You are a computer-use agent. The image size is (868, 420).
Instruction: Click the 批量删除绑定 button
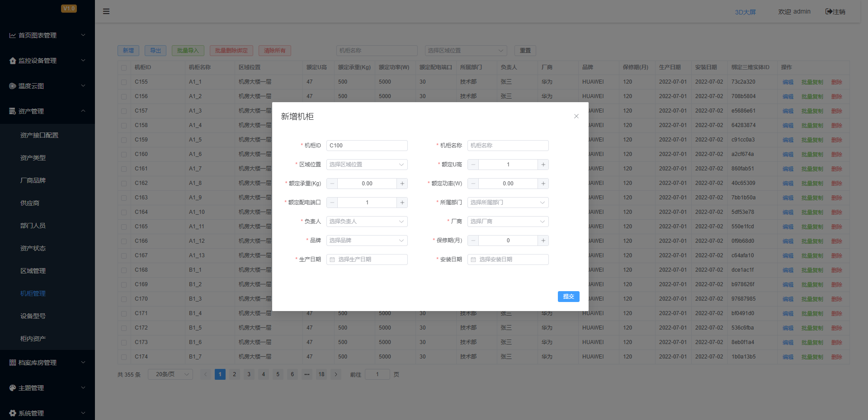[231, 51]
